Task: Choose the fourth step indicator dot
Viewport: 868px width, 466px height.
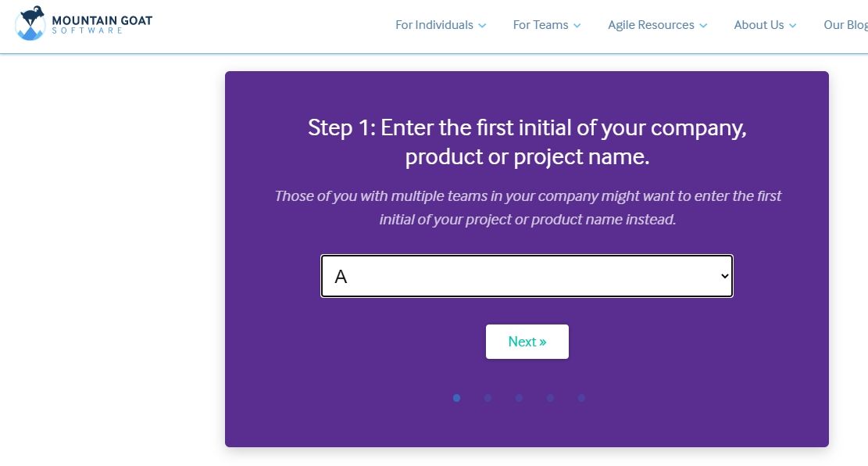Action: (550, 398)
